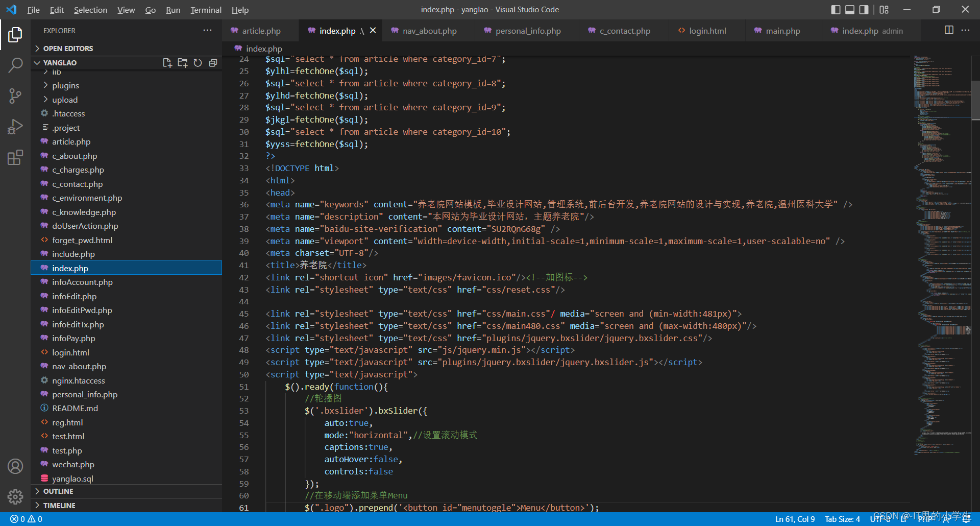
Task: Click the VS Code logo icon
Action: coord(11,10)
